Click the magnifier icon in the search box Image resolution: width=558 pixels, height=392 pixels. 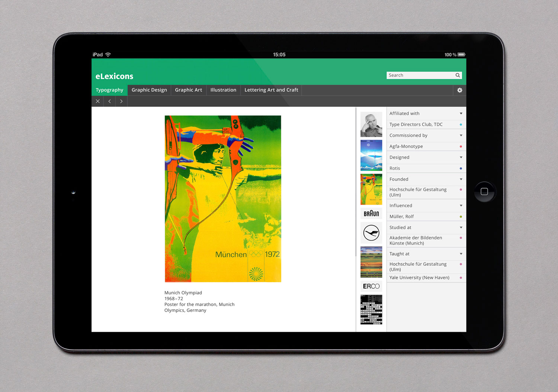[458, 75]
